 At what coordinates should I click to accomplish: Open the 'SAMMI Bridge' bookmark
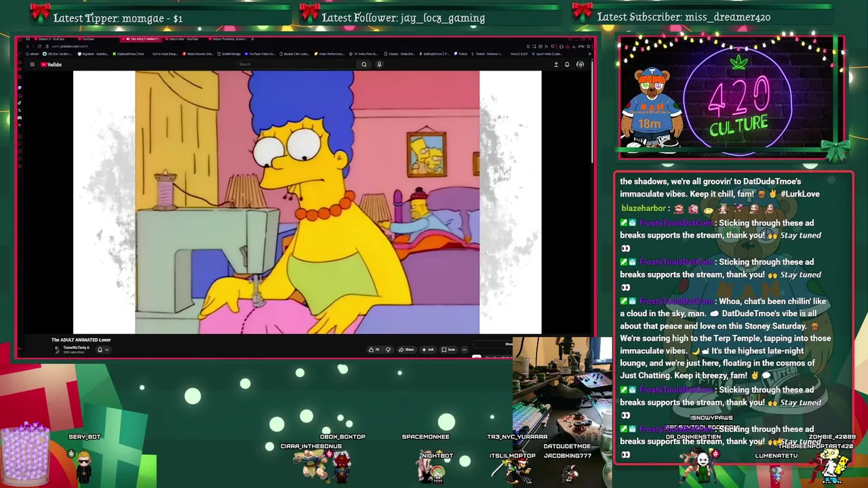[229, 54]
